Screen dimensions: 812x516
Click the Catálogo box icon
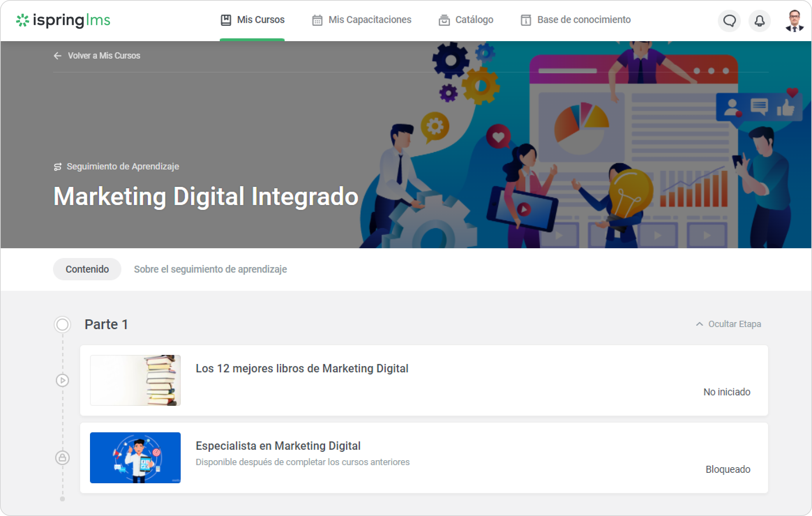(x=444, y=20)
